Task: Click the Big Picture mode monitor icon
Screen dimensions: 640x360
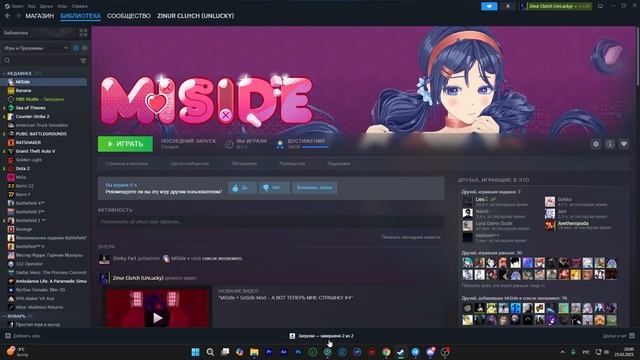Action: 600,6
